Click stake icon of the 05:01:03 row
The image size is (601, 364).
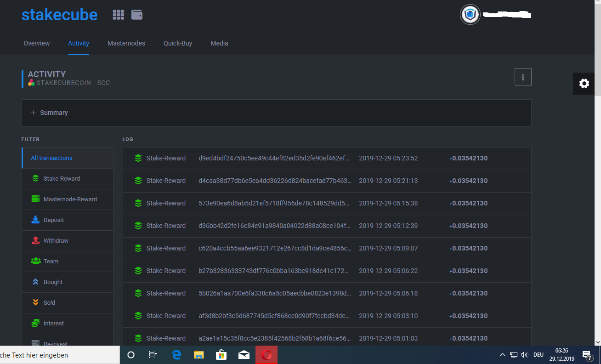coord(138,338)
